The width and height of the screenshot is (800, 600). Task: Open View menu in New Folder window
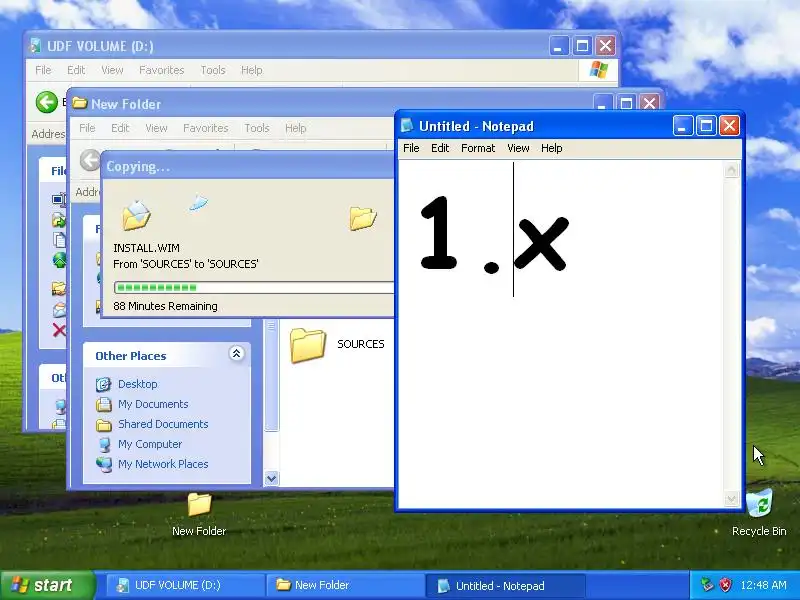click(156, 128)
